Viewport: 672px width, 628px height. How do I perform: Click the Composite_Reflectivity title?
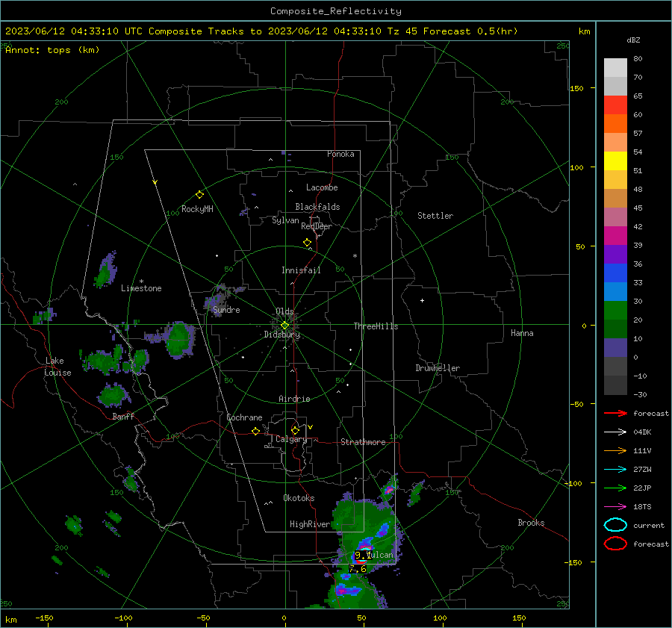[336, 11]
